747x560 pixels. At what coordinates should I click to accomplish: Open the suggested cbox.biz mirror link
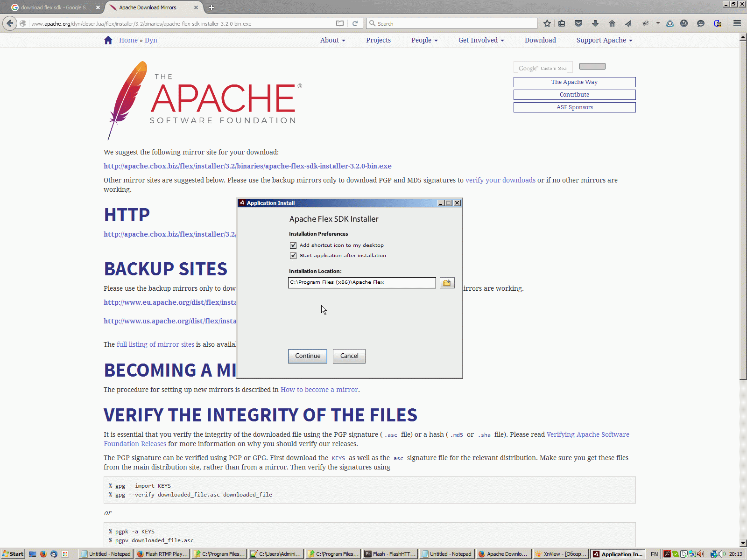click(247, 166)
